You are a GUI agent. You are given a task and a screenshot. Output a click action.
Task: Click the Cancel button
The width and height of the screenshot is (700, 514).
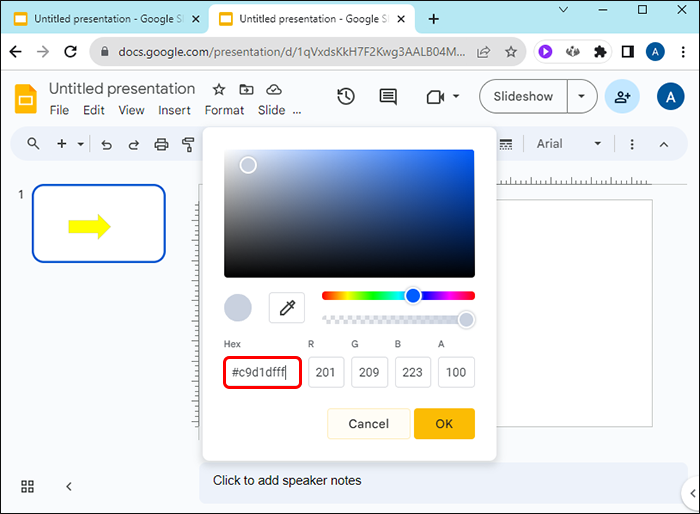[368, 423]
